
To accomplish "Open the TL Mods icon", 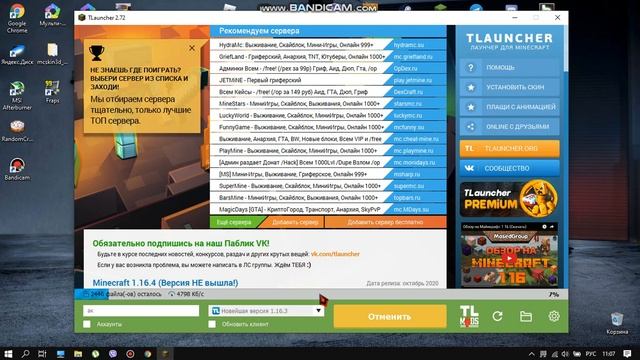I will pos(469,316).
